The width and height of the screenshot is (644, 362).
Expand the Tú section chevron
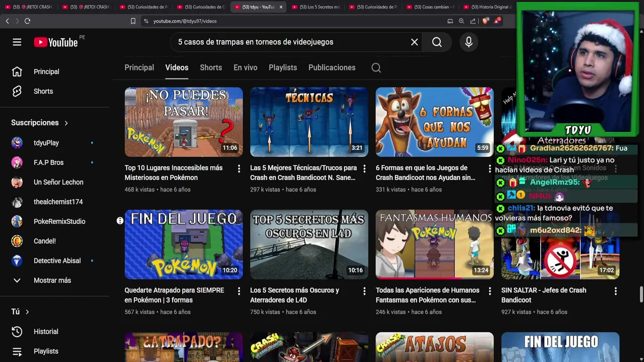click(x=27, y=312)
